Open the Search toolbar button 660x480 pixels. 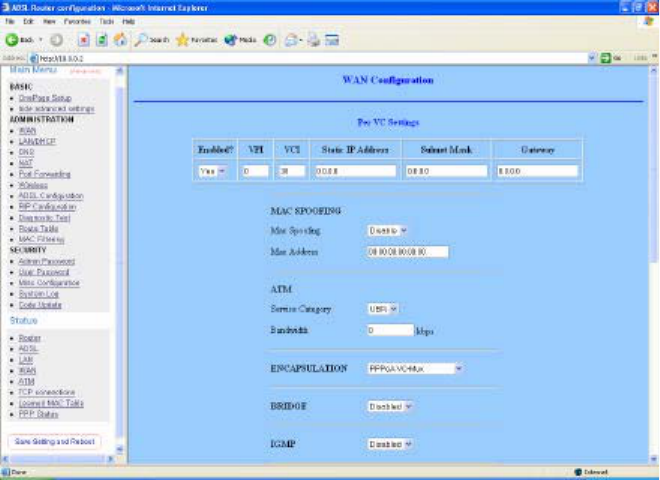152,40
